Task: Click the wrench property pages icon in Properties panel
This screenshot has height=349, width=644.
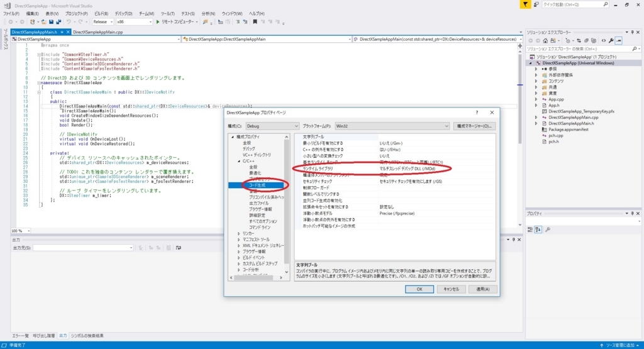Action: pyautogui.click(x=548, y=230)
